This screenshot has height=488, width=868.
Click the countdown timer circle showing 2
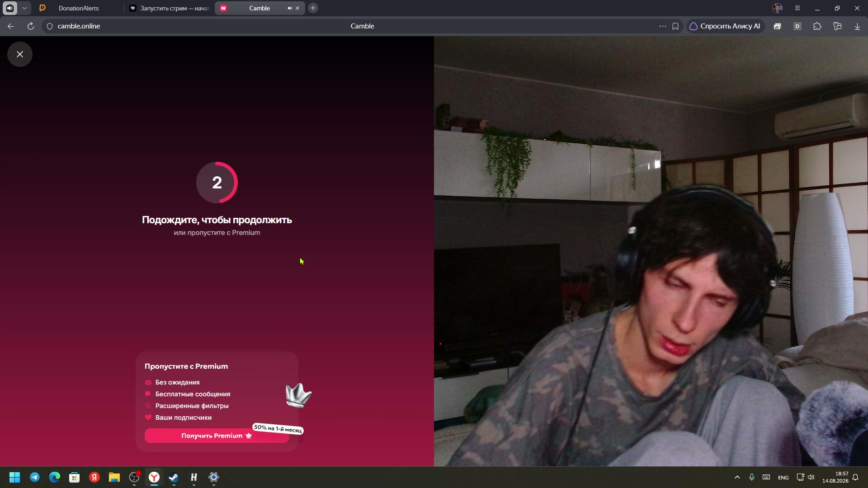[x=217, y=183]
